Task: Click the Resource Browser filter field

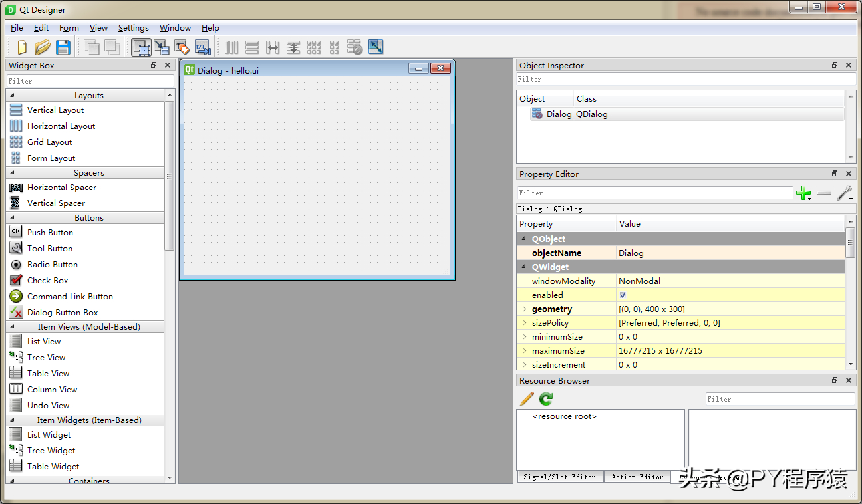Action: click(x=780, y=399)
